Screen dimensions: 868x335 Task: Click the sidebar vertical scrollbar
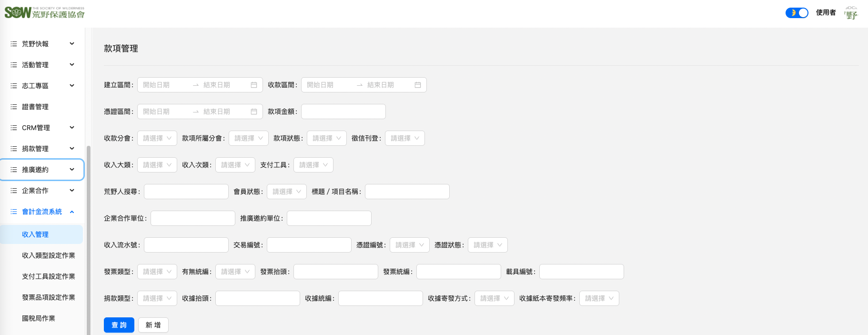point(88,238)
